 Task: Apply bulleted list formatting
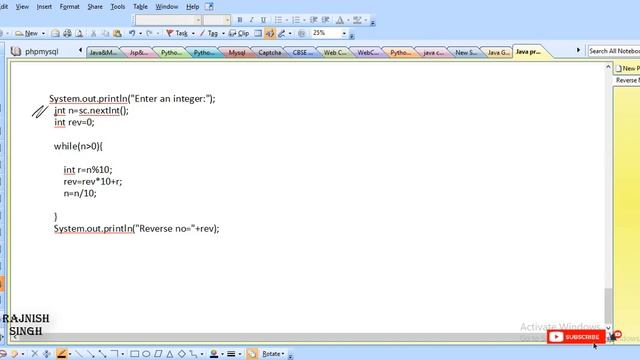coord(278,20)
